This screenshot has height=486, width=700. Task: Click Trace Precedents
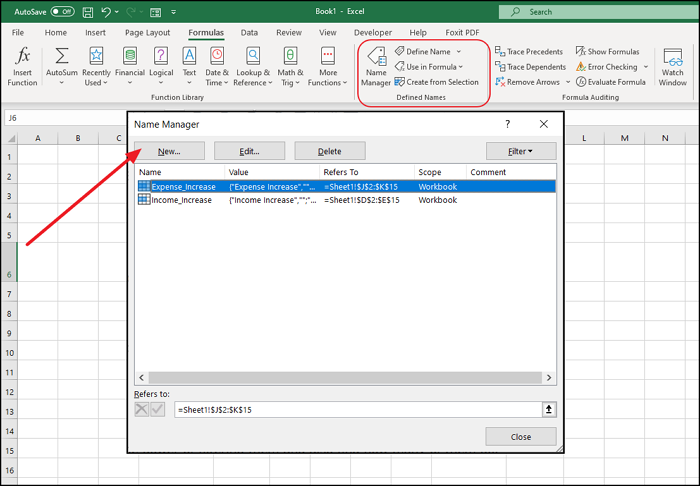click(529, 52)
